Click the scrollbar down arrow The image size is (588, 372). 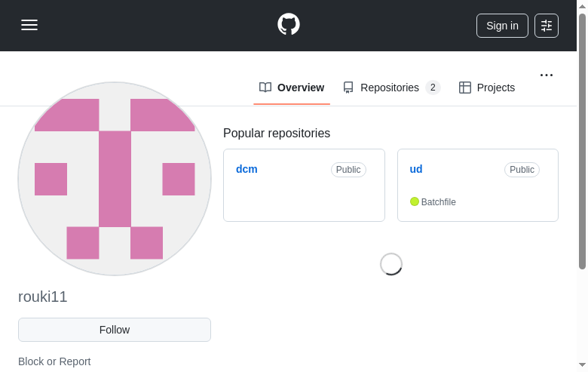pyautogui.click(x=582, y=364)
